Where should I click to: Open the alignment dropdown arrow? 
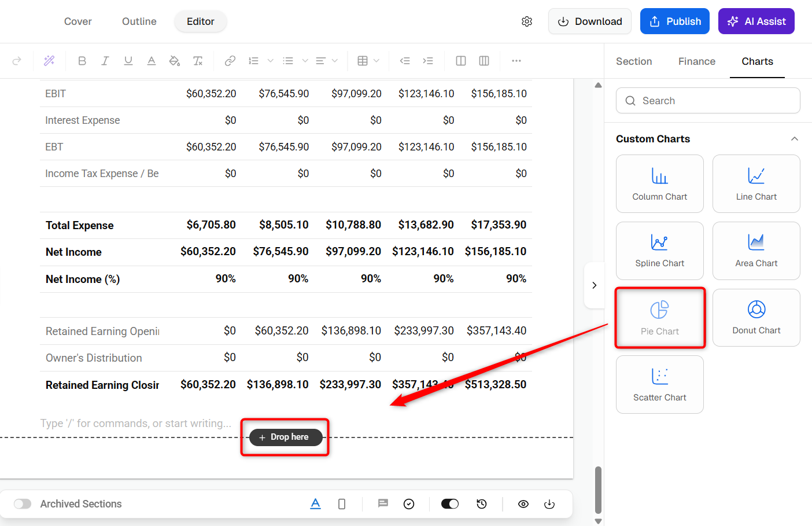pyautogui.click(x=335, y=61)
